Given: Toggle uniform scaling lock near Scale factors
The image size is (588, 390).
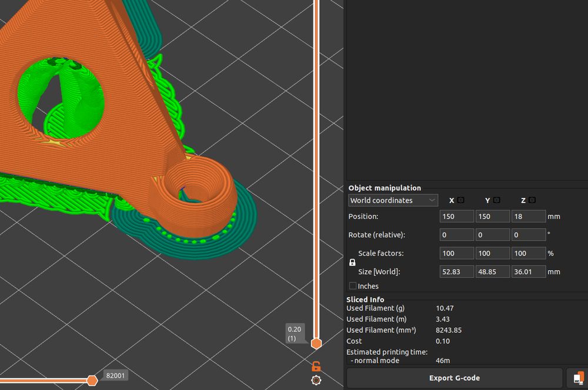Looking at the screenshot, I should [x=352, y=263].
